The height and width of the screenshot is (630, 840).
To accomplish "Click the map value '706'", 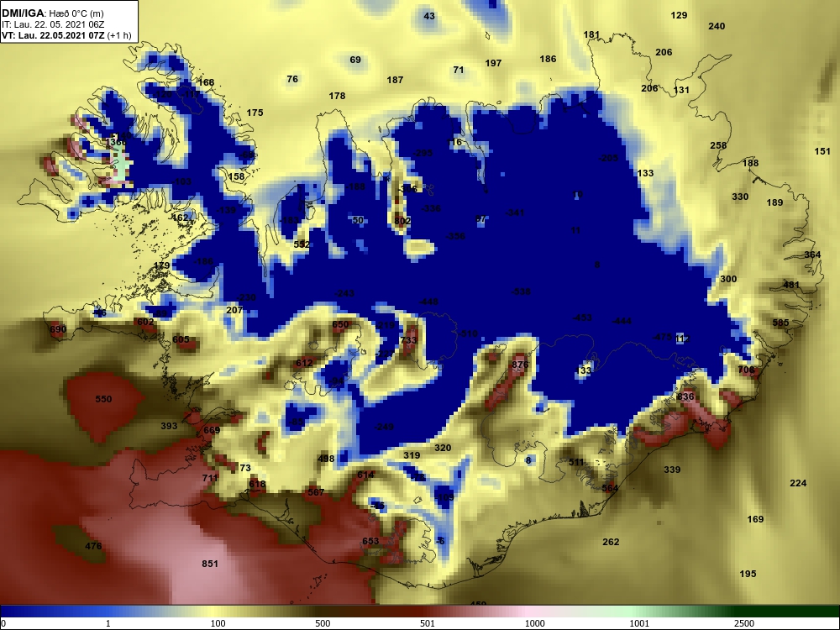I will 746,370.
